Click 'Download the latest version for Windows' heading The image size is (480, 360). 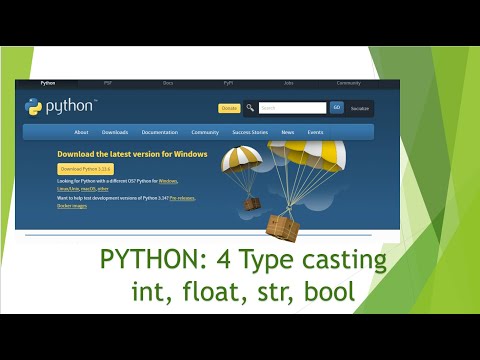pyautogui.click(x=132, y=154)
